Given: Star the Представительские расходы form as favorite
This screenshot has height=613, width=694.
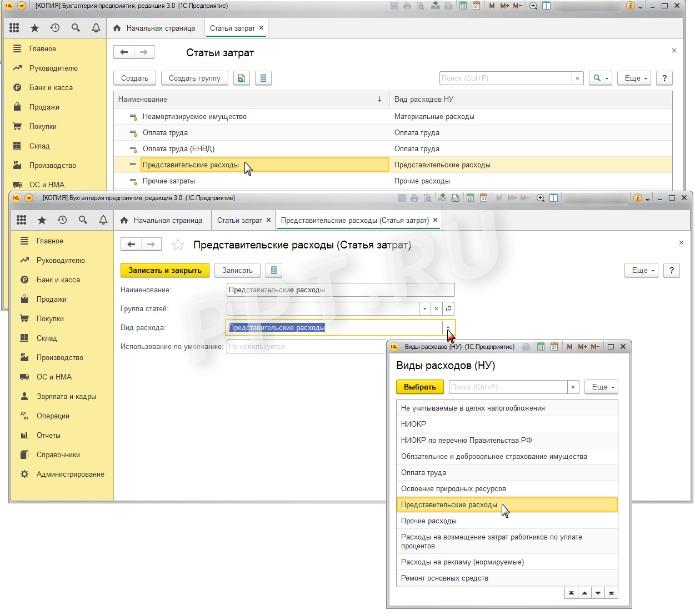Looking at the screenshot, I should 178,243.
